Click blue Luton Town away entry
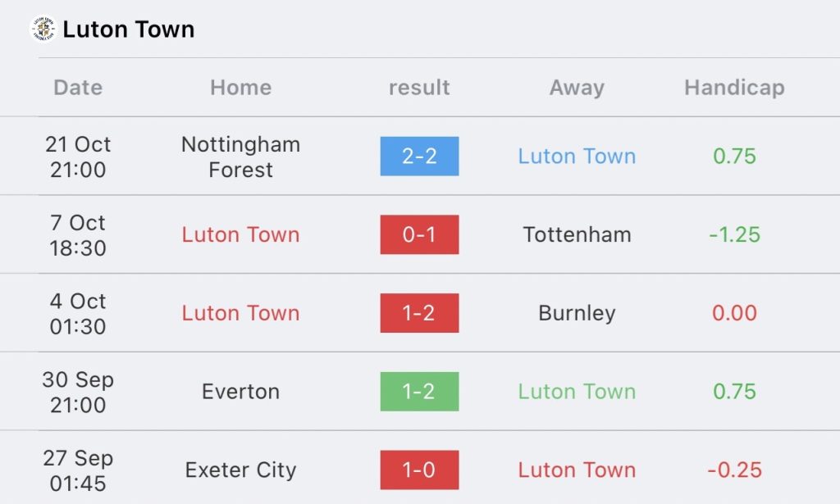This screenshot has height=504, width=840. [577, 157]
